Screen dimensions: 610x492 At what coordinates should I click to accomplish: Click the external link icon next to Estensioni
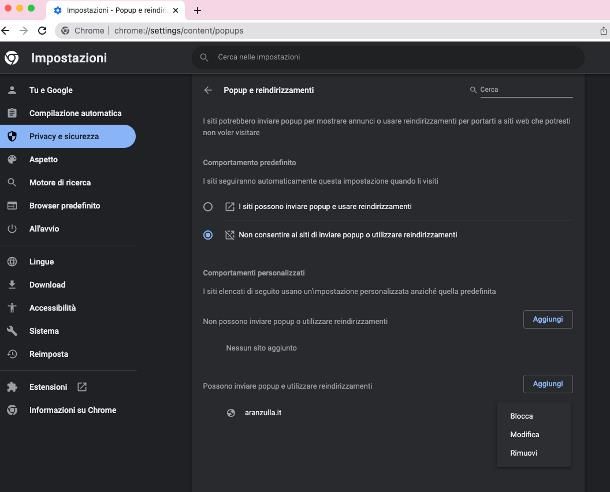pos(82,387)
